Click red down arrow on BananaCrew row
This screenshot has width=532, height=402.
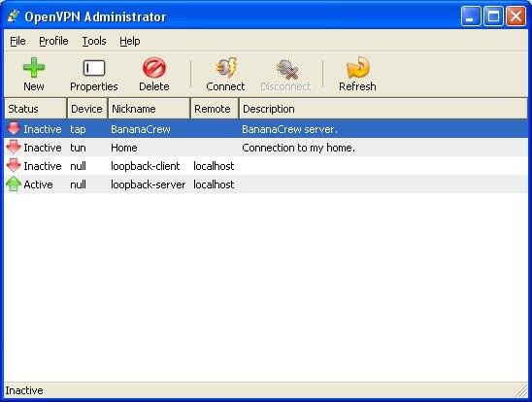coord(14,129)
